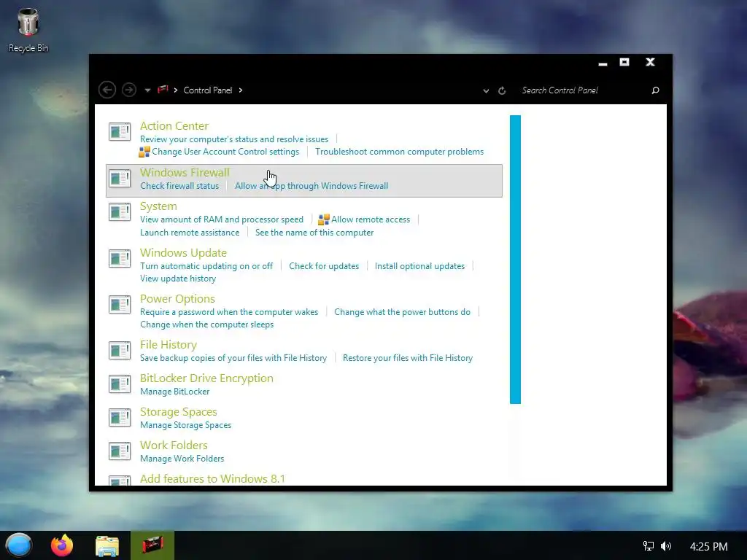Viewport: 747px width, 560px height.
Task: Click the Control Panel flag icon in address bar
Action: pyautogui.click(x=163, y=90)
